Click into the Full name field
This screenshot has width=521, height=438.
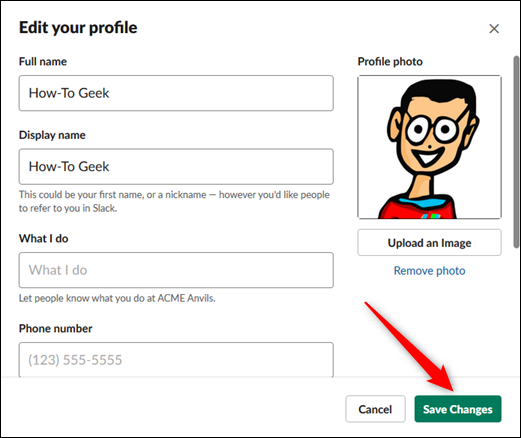tap(176, 93)
